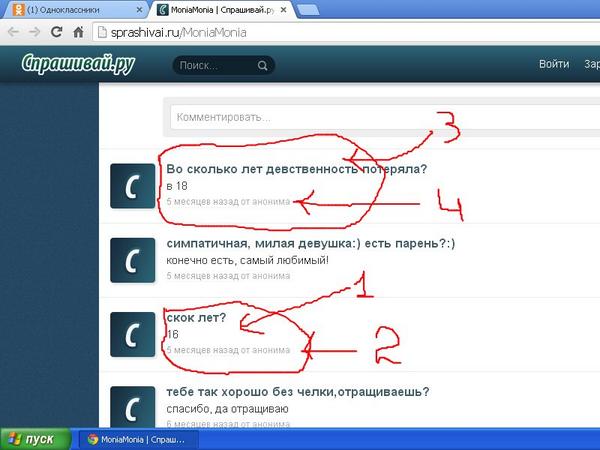Click question 'симпатичная, милая девушка:) есть парень?:)'

tap(311, 243)
